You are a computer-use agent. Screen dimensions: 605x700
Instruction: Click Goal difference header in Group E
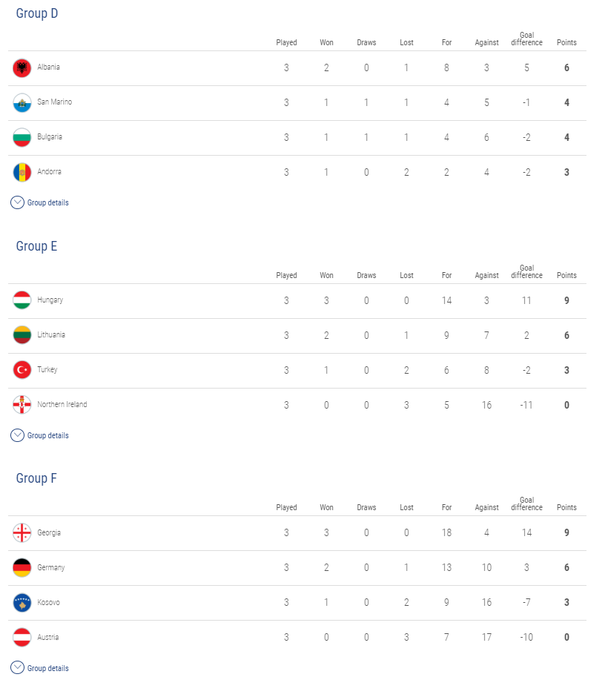click(x=527, y=271)
